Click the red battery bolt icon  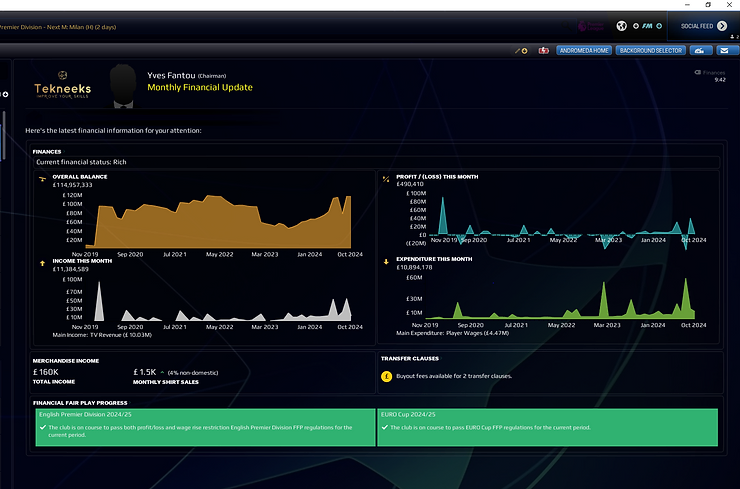544,51
